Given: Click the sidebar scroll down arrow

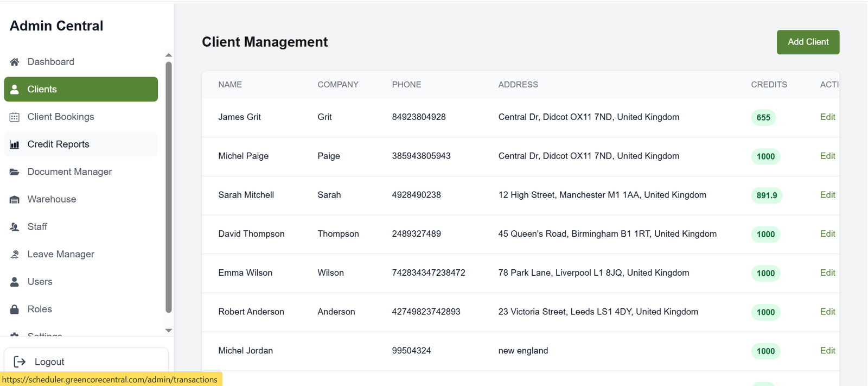Looking at the screenshot, I should (x=169, y=330).
